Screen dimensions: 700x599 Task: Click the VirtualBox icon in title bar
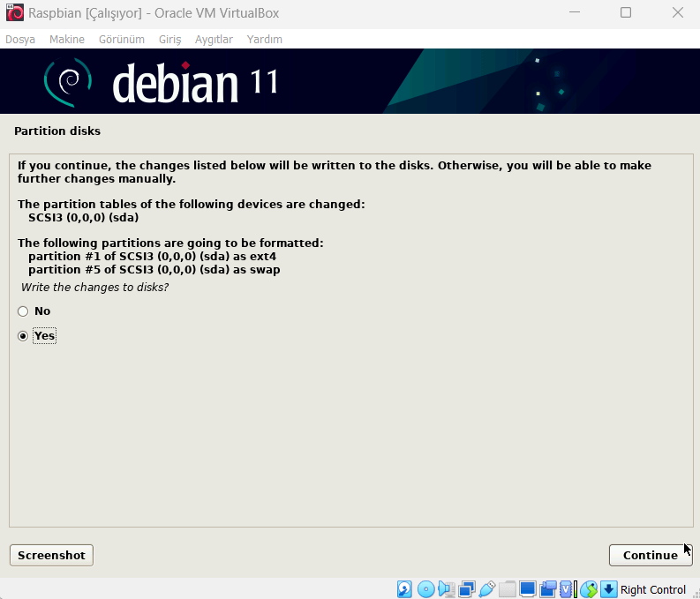tap(14, 12)
